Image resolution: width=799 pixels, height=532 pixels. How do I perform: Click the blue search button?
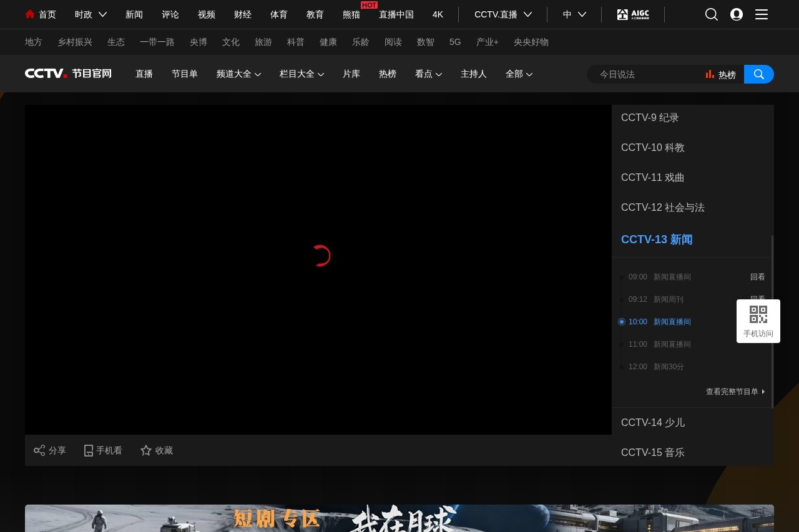[759, 74]
